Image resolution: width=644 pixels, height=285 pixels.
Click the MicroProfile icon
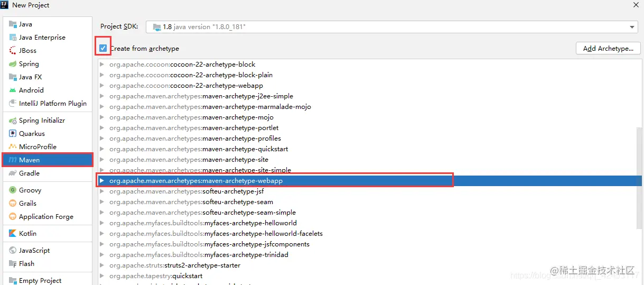point(13,147)
